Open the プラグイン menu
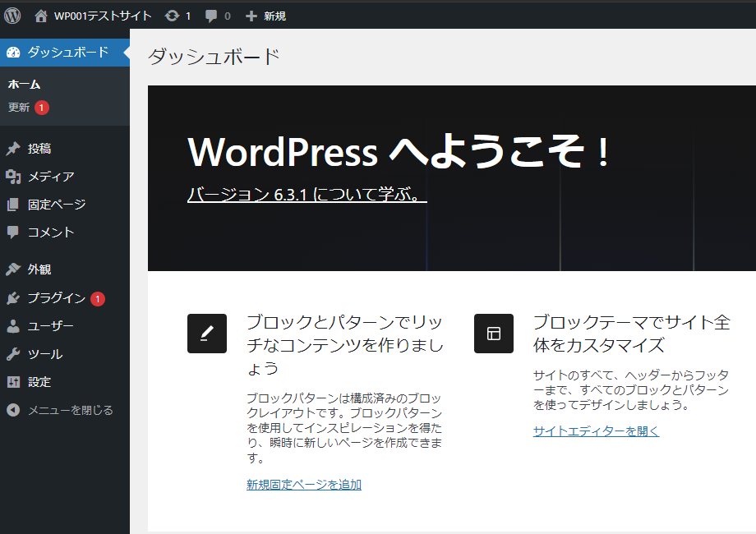Image resolution: width=756 pixels, height=534 pixels. click(x=56, y=298)
